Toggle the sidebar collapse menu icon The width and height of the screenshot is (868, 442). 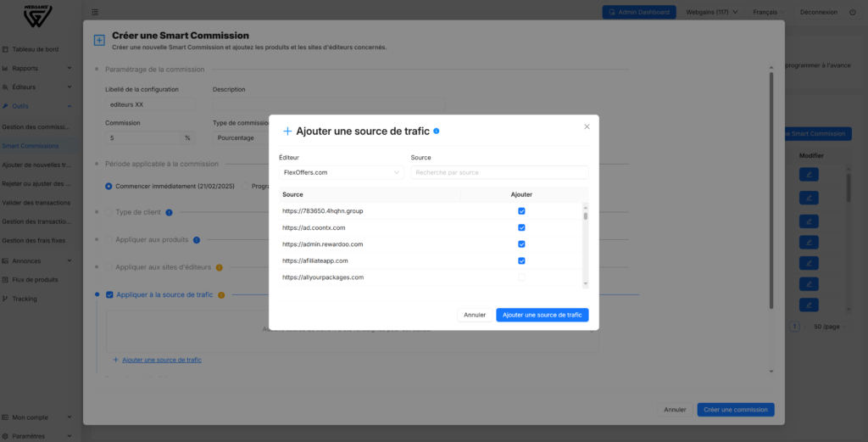tap(95, 12)
